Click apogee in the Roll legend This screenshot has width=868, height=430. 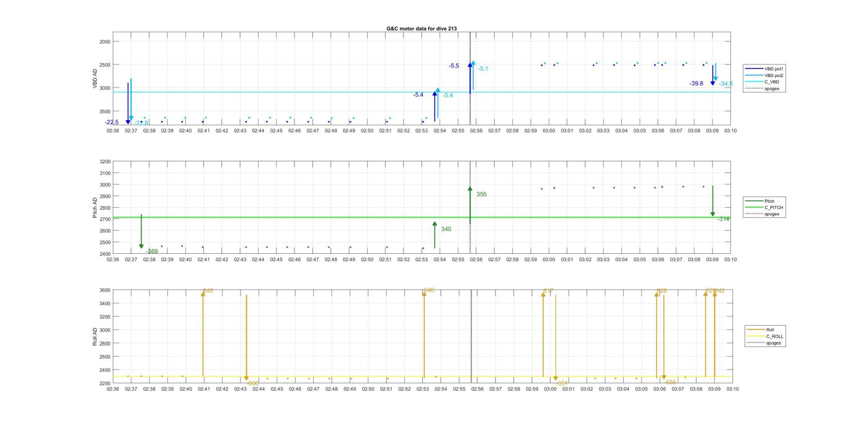click(765, 343)
